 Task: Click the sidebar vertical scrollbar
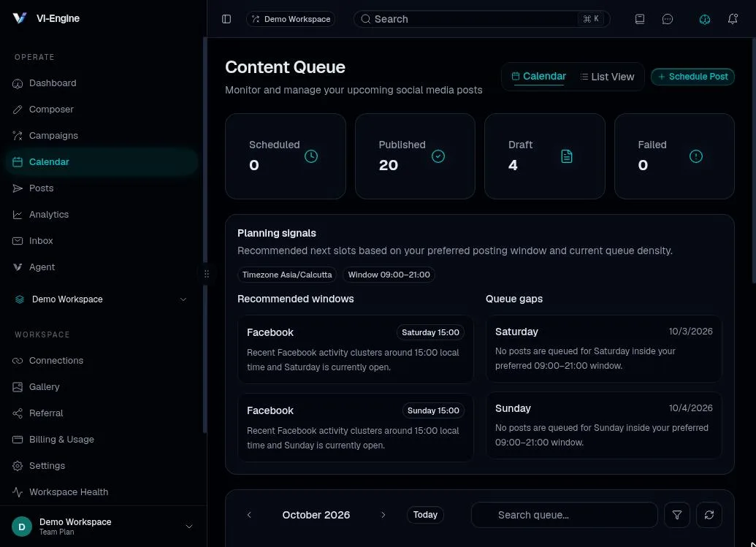pos(205,236)
